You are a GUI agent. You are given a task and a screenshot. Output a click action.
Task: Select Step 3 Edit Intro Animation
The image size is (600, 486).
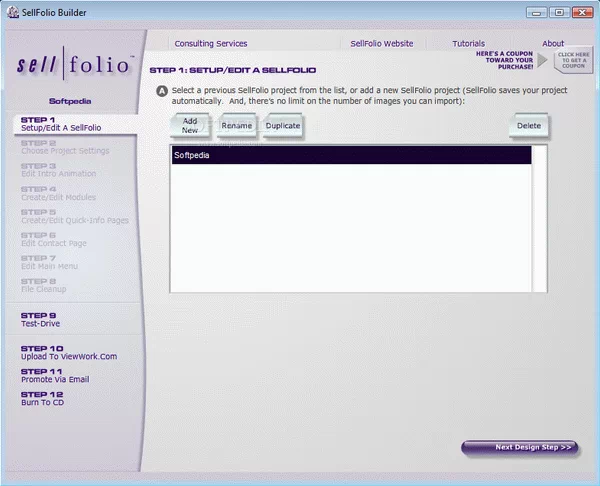(59, 170)
